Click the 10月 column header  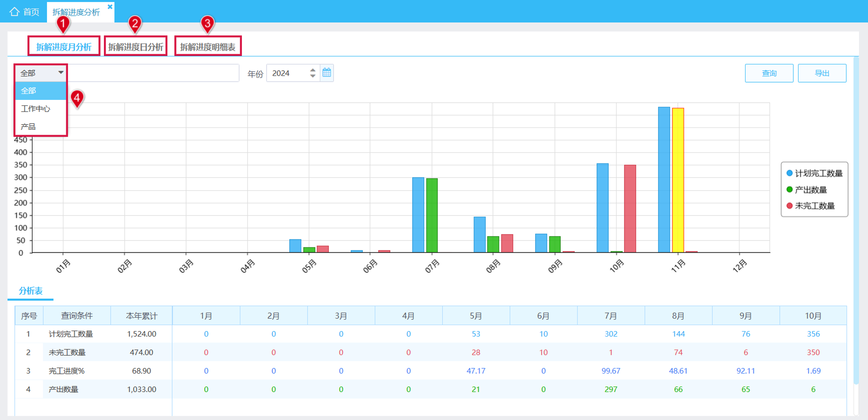tap(813, 316)
